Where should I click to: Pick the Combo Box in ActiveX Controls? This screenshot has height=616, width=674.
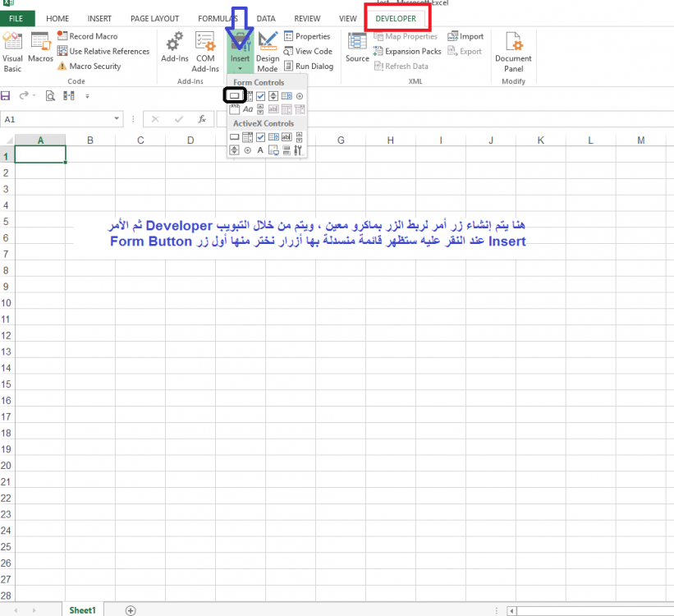248,137
